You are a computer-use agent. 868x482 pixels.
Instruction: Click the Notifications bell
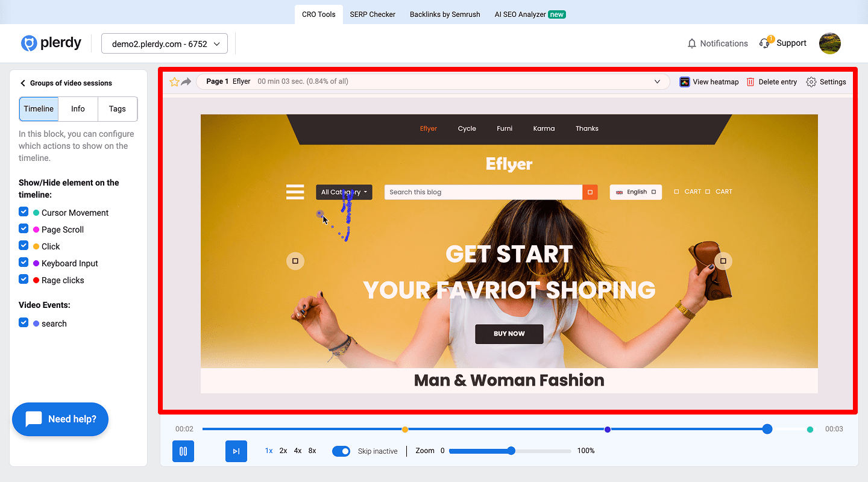(x=692, y=43)
